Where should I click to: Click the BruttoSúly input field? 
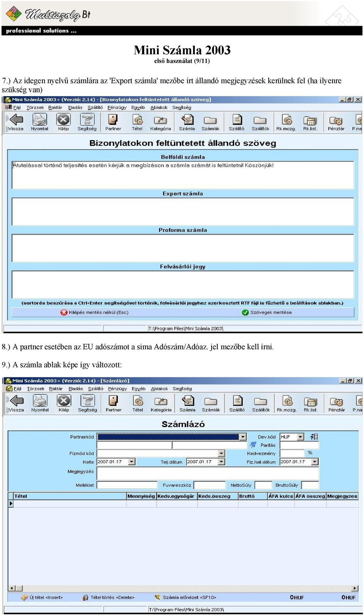click(x=310, y=485)
